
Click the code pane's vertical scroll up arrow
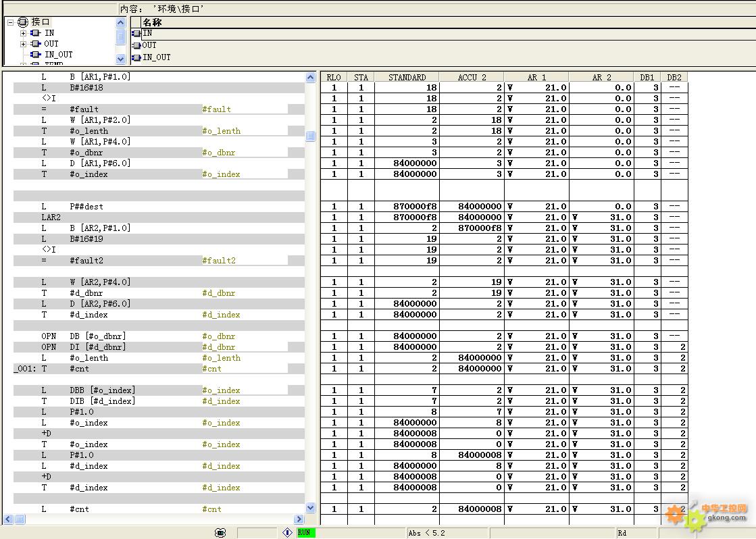(311, 77)
